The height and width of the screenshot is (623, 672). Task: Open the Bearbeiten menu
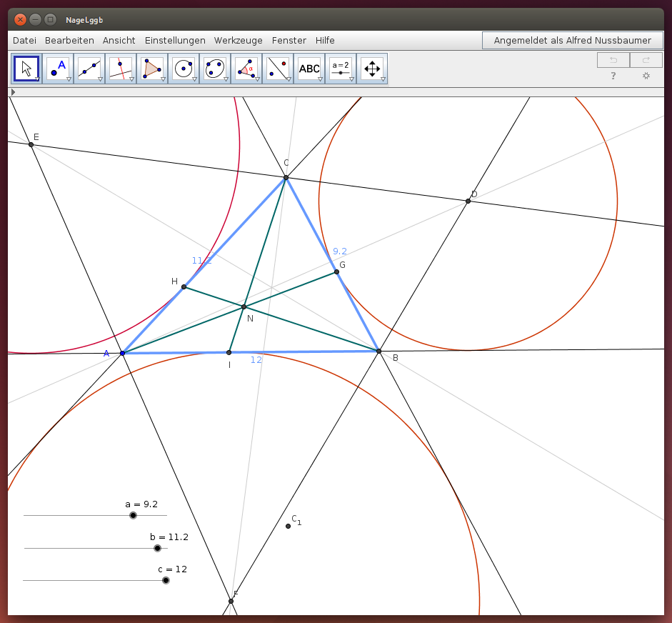[69, 40]
